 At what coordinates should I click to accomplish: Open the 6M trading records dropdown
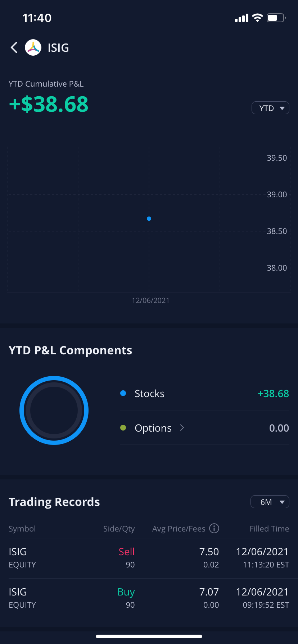(270, 502)
